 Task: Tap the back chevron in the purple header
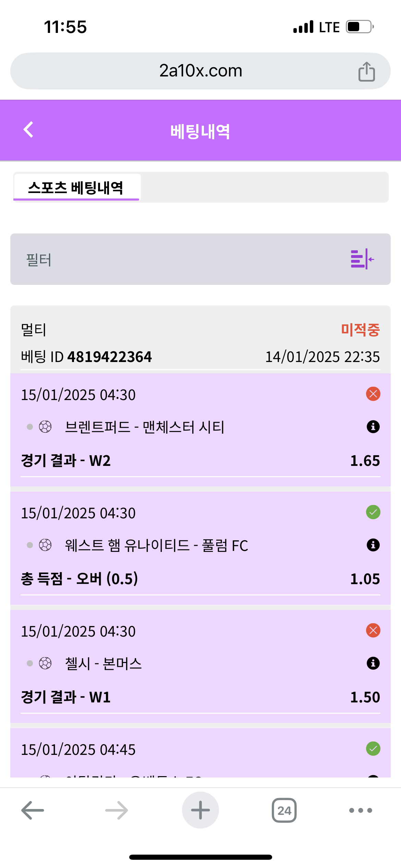(28, 130)
